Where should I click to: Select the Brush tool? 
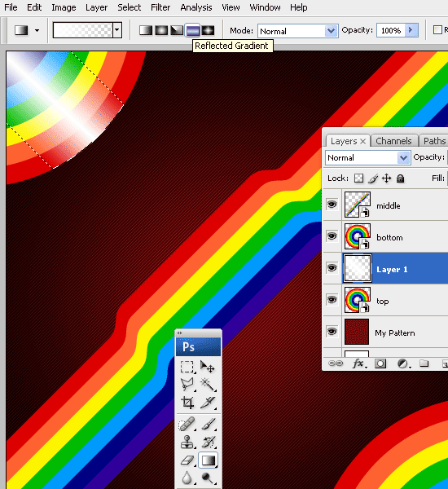208,425
